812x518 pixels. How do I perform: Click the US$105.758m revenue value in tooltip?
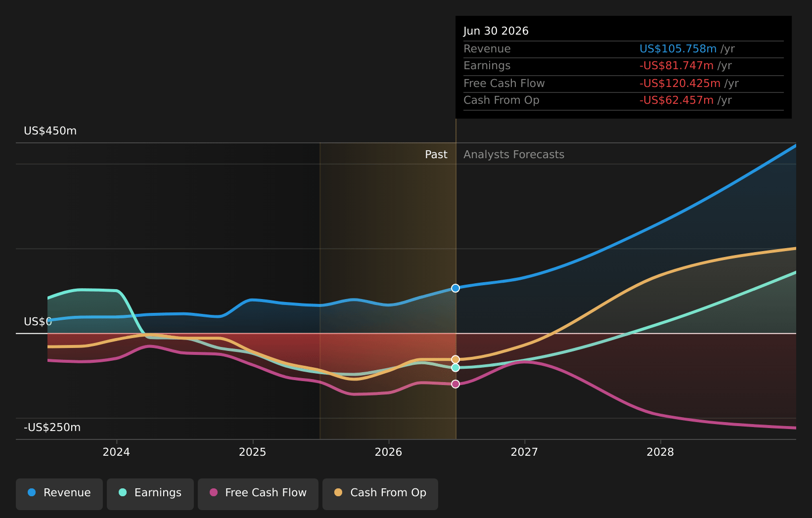pyautogui.click(x=678, y=49)
